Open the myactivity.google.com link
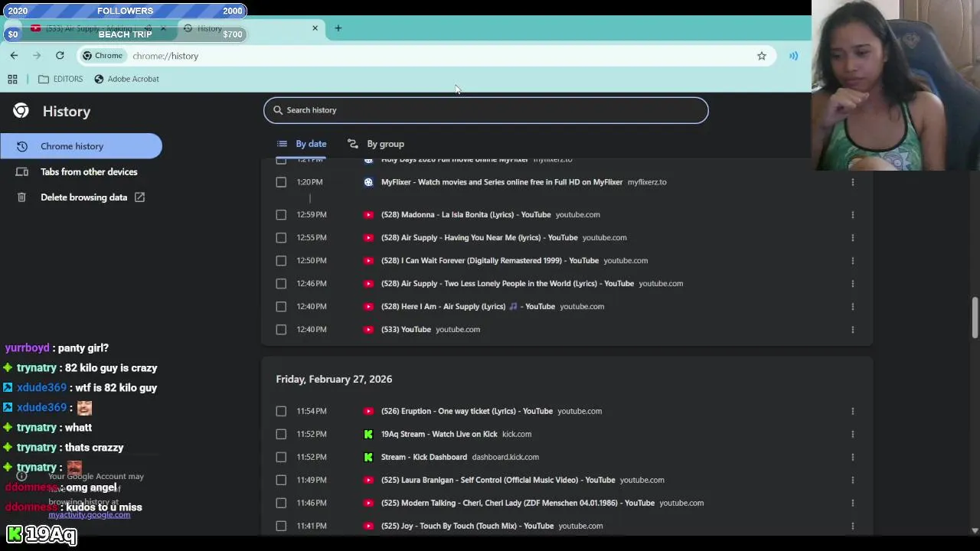 click(x=89, y=515)
